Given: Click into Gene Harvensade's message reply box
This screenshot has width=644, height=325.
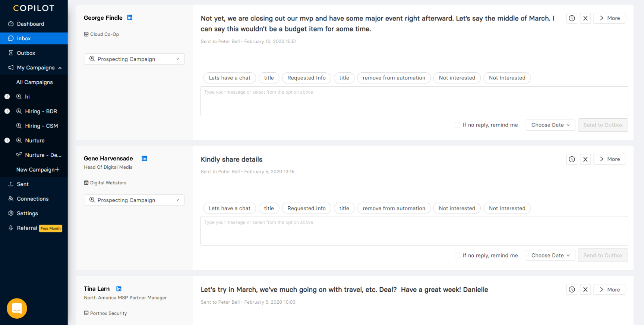Looking at the screenshot, I should pos(414,231).
